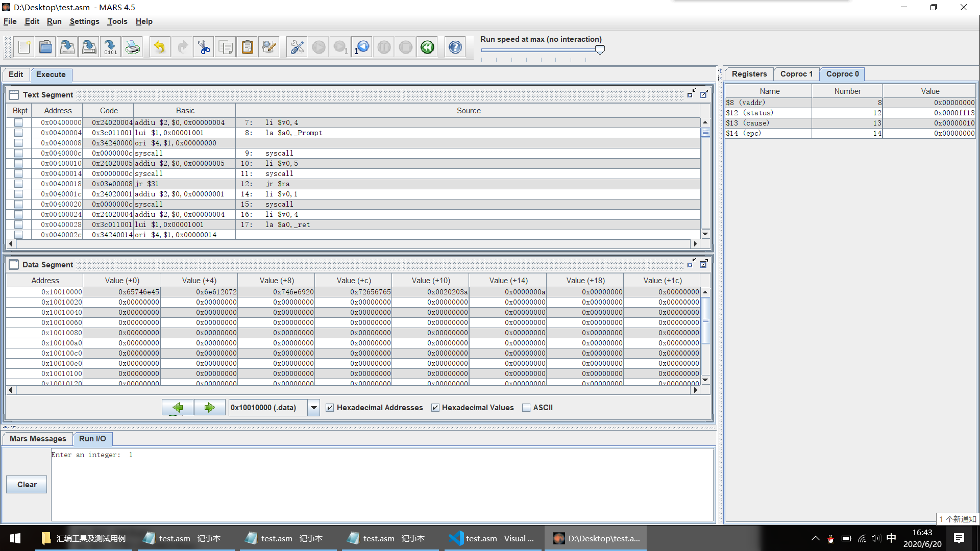Screen dimensions: 980x551
Task: Open Help via blue question mark icon
Action: 455,47
